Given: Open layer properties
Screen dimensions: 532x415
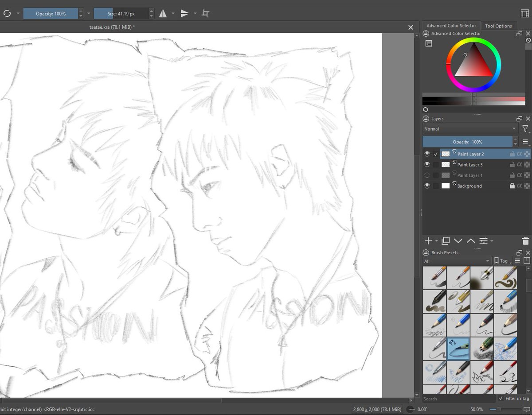Looking at the screenshot, I should pyautogui.click(x=483, y=241).
